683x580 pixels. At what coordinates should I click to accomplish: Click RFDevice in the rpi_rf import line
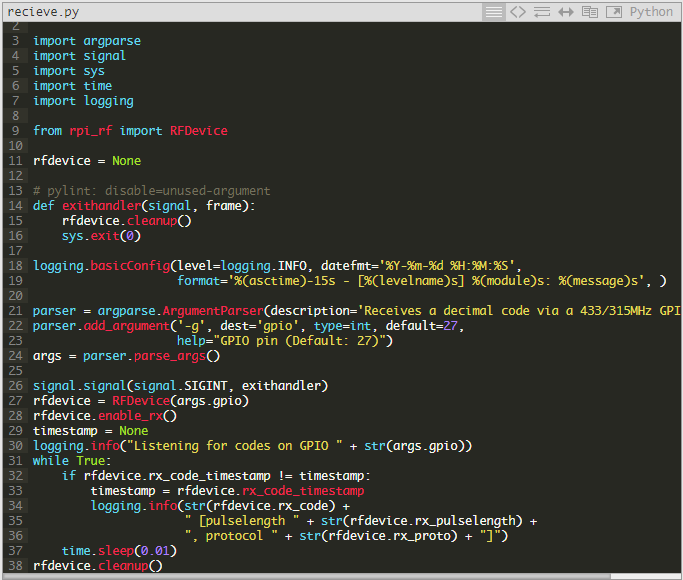click(x=197, y=131)
